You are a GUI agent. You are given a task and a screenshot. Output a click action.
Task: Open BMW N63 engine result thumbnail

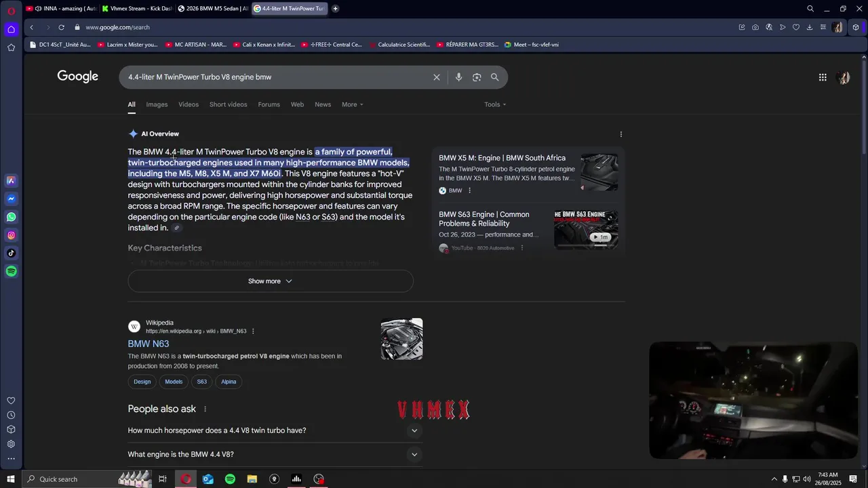tap(401, 339)
